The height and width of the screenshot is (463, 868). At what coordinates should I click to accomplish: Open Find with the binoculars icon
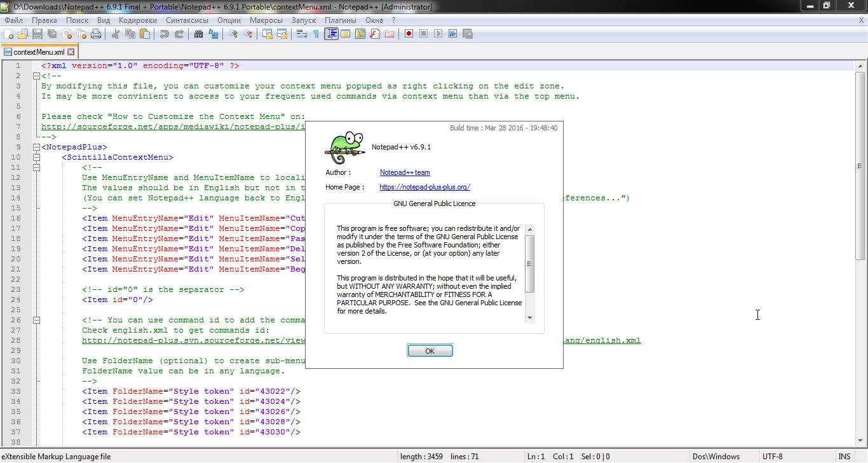pos(198,34)
